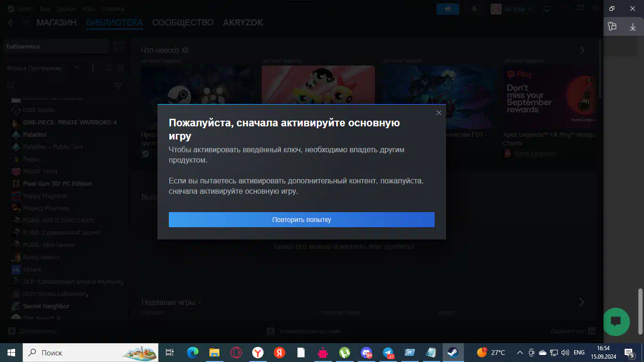
Task: Open the Windows Start menu
Action: pos(11,353)
